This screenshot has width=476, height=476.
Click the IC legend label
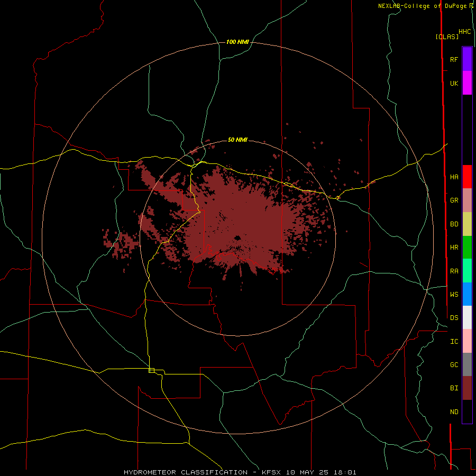click(x=454, y=342)
